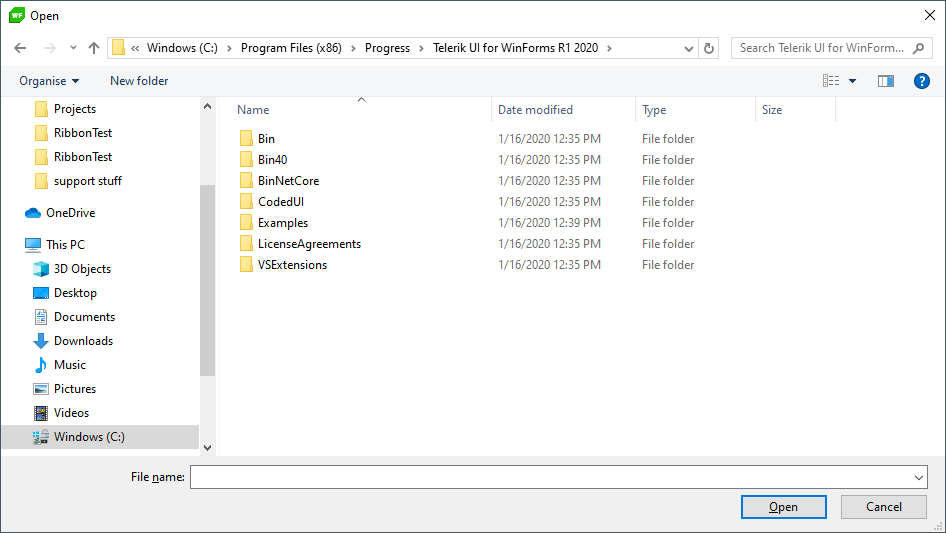Expand the address bar history dropdown

click(x=688, y=48)
